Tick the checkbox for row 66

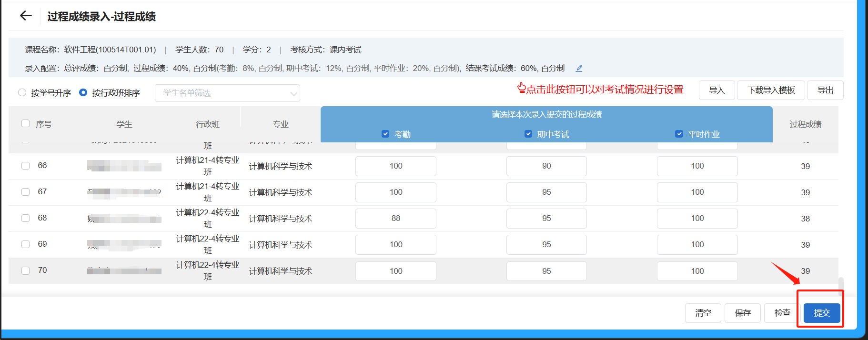[26, 166]
